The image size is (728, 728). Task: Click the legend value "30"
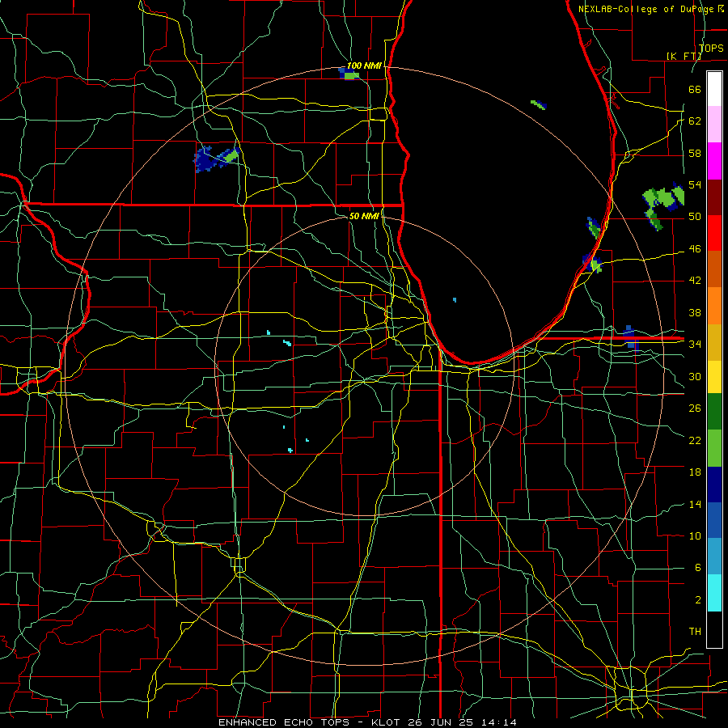tap(695, 376)
